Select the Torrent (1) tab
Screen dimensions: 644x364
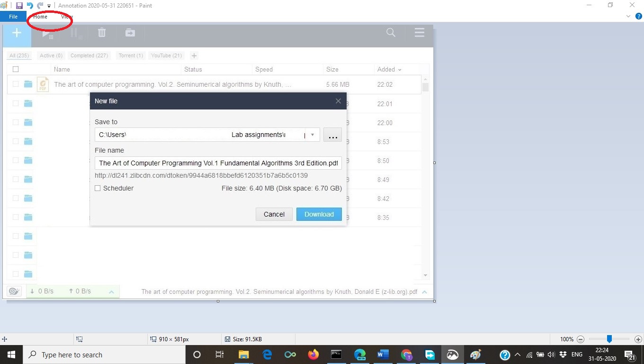(131, 55)
